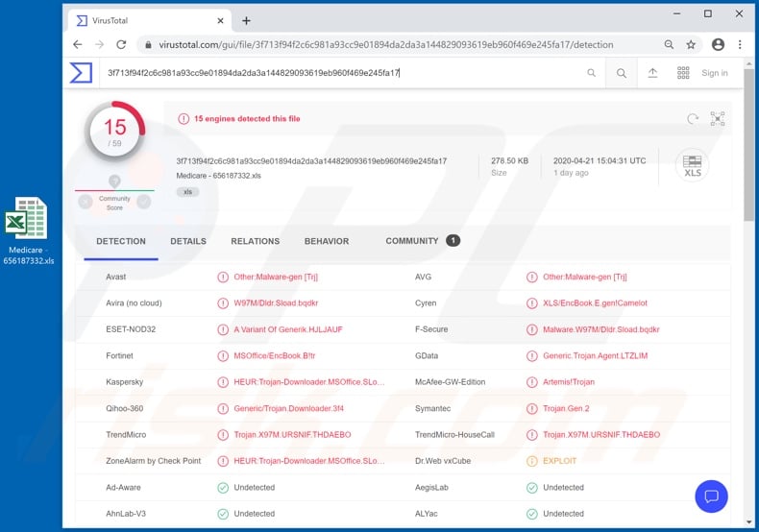Click Symantec result Trojan.Gen.2

click(x=566, y=409)
